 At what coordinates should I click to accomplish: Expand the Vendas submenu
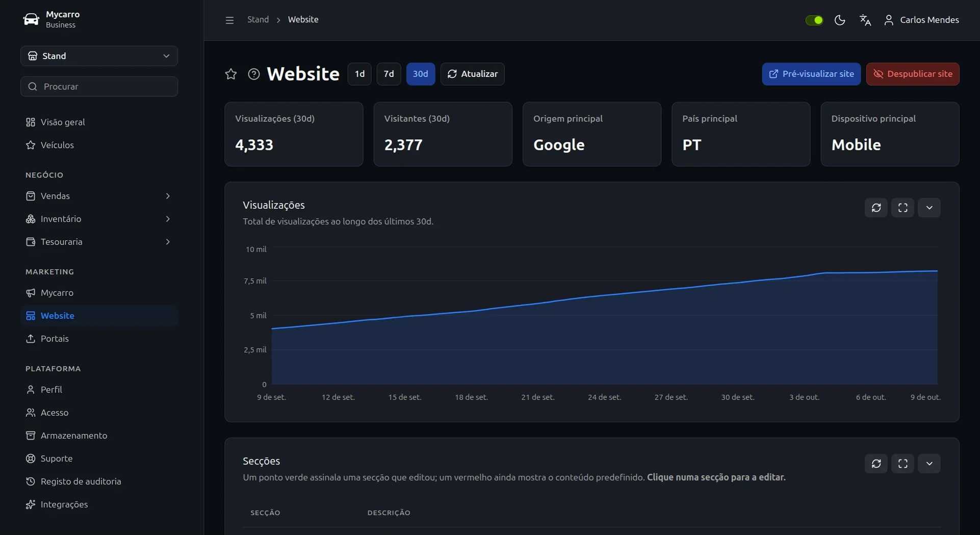(x=99, y=196)
